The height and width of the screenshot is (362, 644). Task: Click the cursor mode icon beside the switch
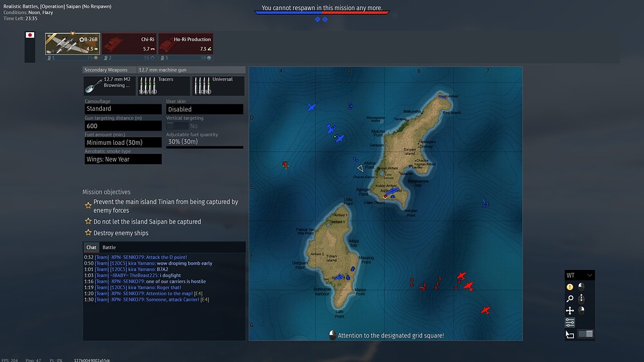(x=570, y=334)
